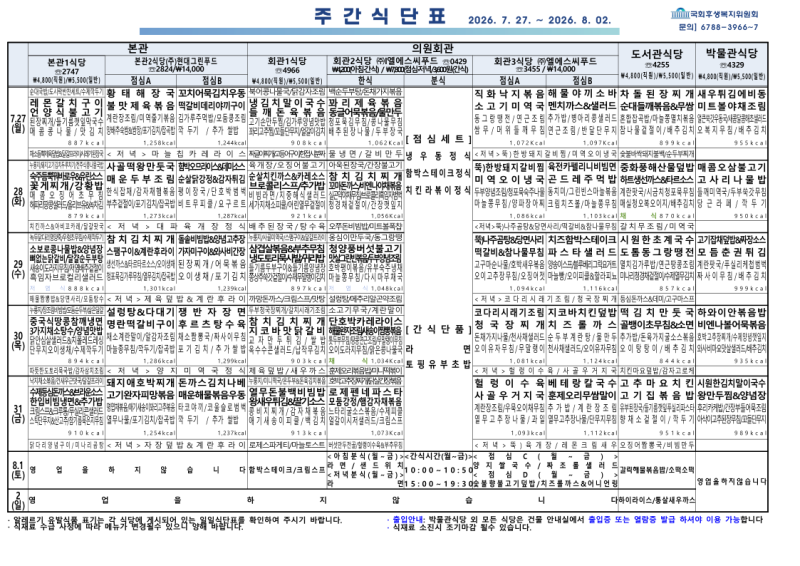Click the menu item 해물야끼소바

click(582, 94)
